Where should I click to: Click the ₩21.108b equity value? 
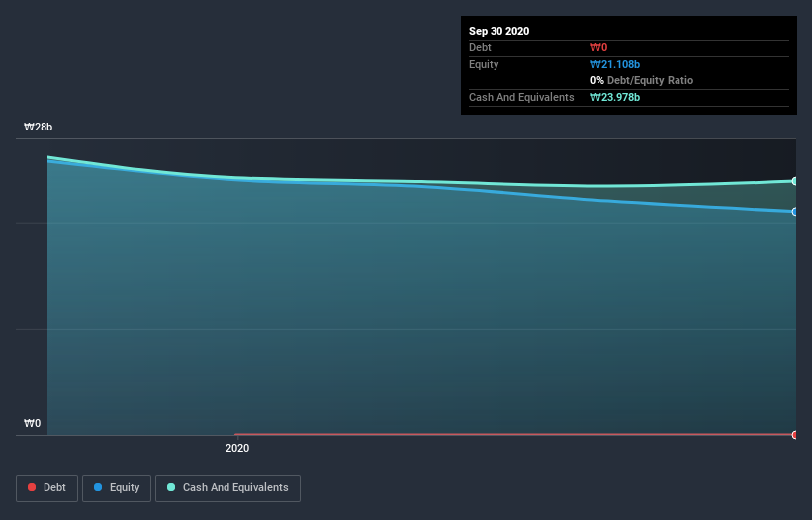[615, 64]
